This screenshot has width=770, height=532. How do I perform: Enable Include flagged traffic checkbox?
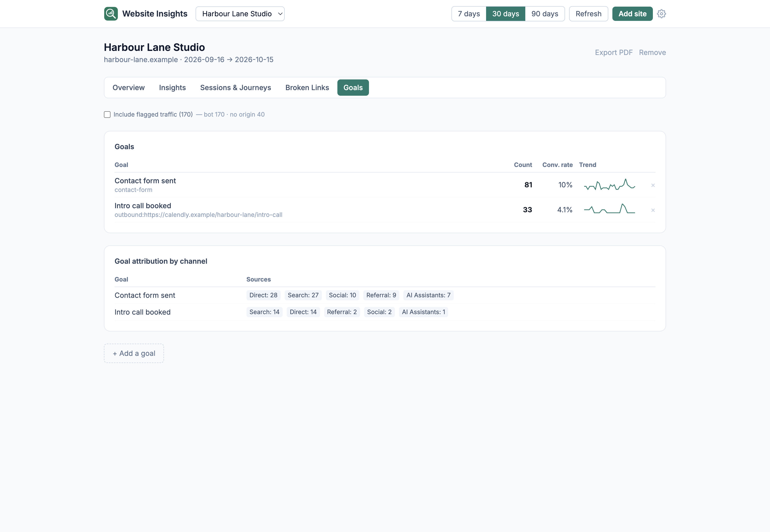[x=107, y=114]
